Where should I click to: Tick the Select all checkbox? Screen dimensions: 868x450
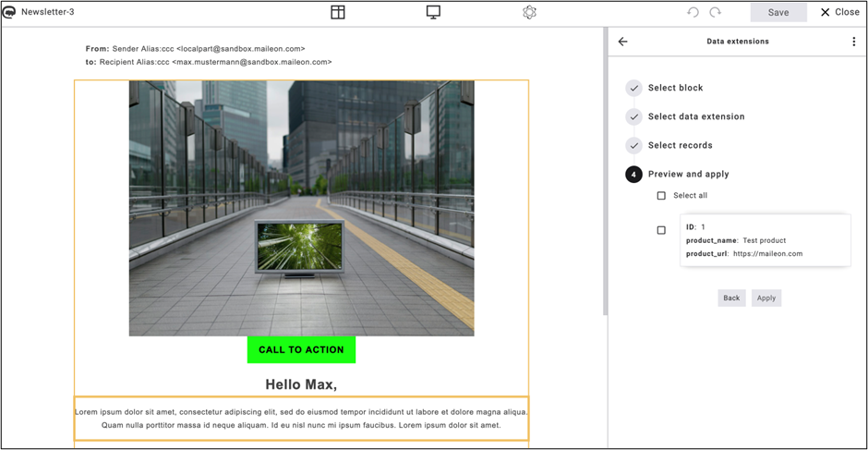(661, 196)
